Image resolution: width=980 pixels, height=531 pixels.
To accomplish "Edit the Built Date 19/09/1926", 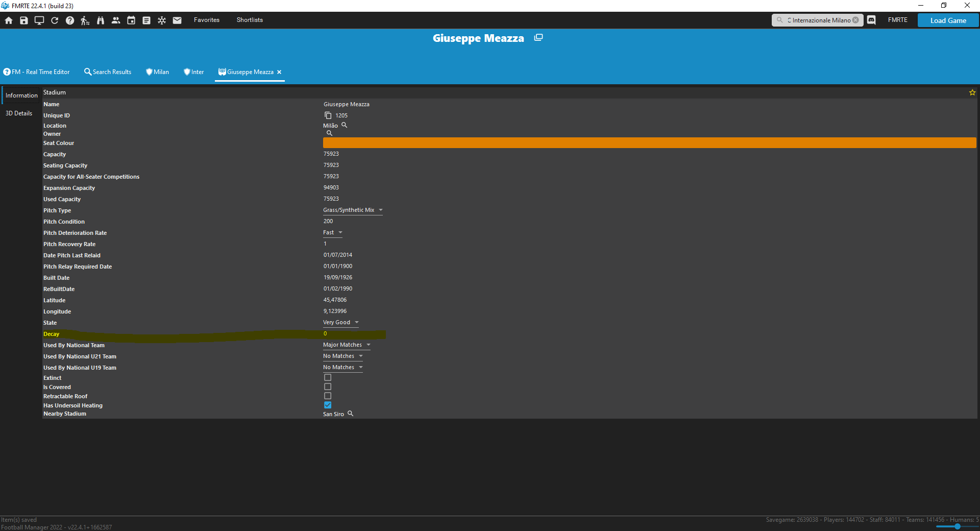I will coord(338,277).
